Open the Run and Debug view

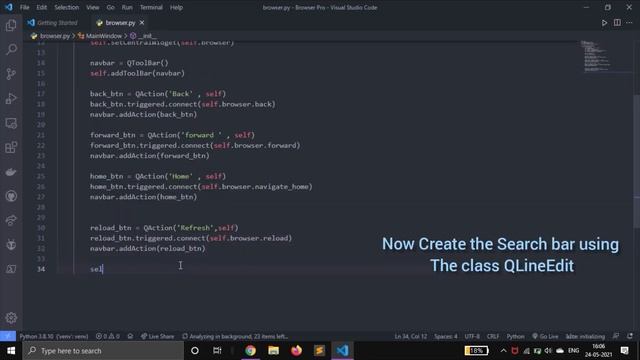tap(11, 98)
